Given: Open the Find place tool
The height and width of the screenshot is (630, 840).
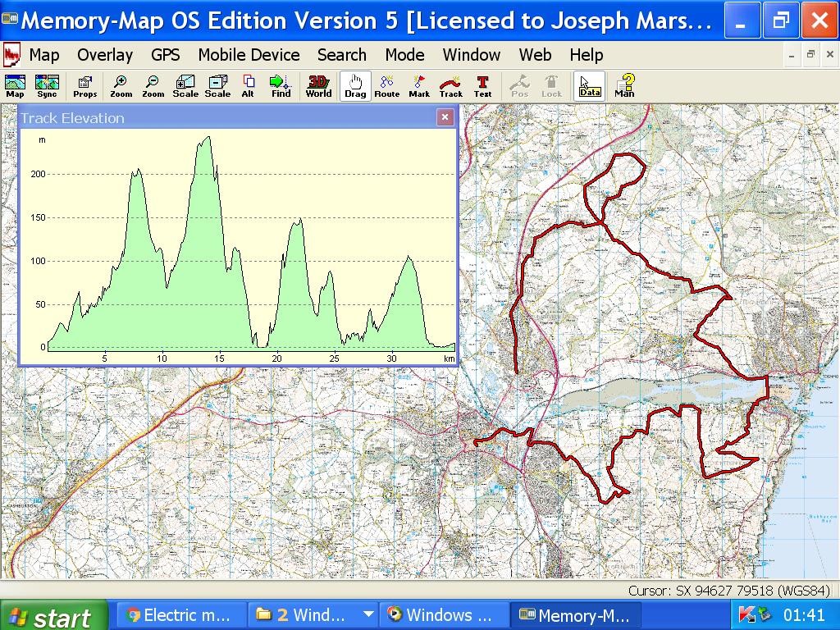Looking at the screenshot, I should click(x=281, y=86).
